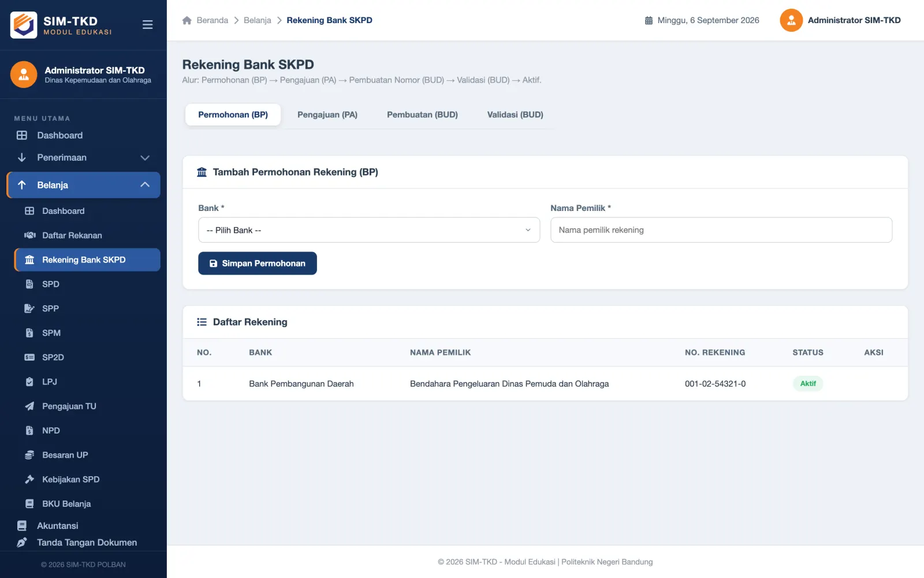
Task: Open SPP from the sidebar
Action: pos(87,309)
